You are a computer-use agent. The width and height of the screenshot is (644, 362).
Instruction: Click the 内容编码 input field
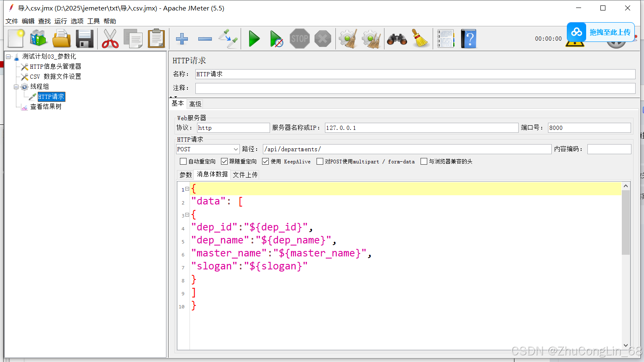[609, 149]
